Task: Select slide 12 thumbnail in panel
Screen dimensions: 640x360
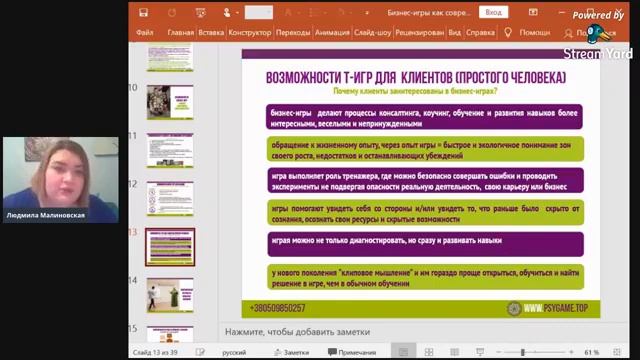Action: click(x=170, y=198)
